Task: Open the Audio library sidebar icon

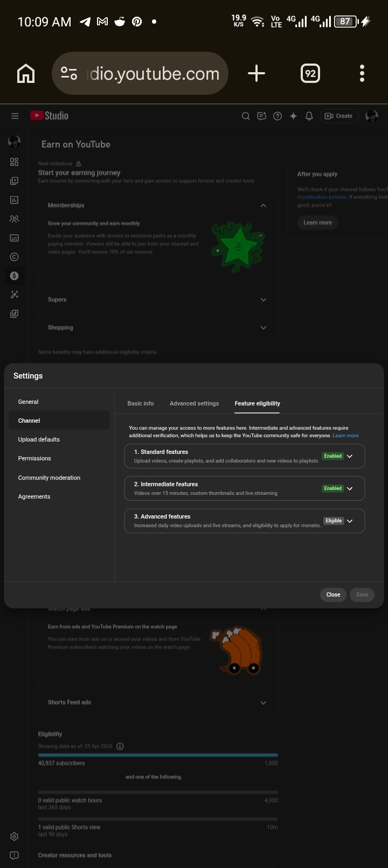Action: [15, 313]
